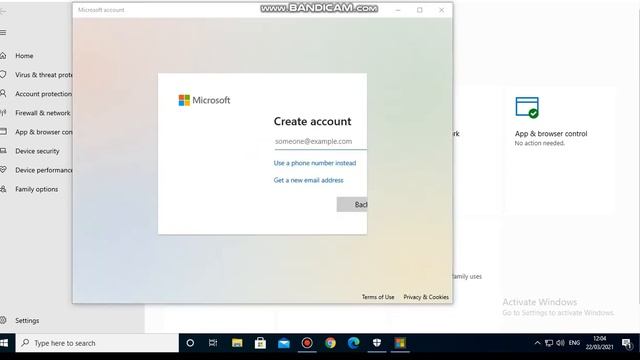Image resolution: width=640 pixels, height=360 pixels.
Task: Click the Device performance heart icon
Action: [x=3, y=170]
